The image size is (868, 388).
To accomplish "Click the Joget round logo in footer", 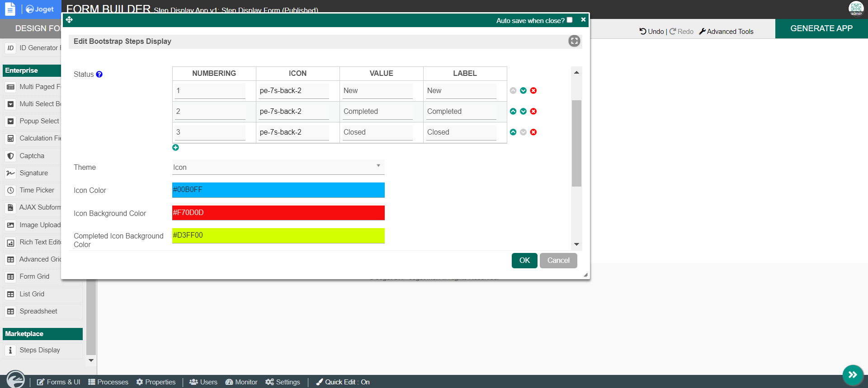I will pyautogui.click(x=16, y=379).
